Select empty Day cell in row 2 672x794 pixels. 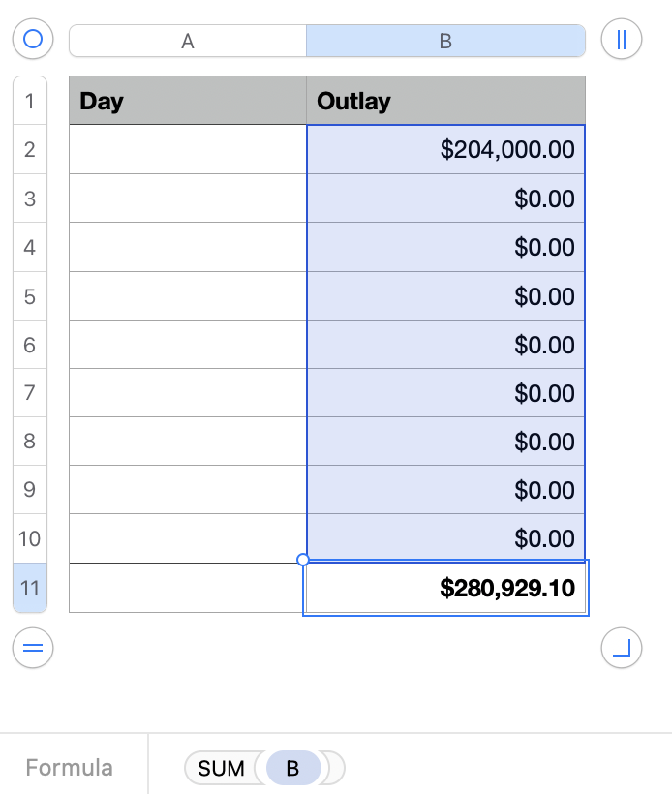pos(188,150)
